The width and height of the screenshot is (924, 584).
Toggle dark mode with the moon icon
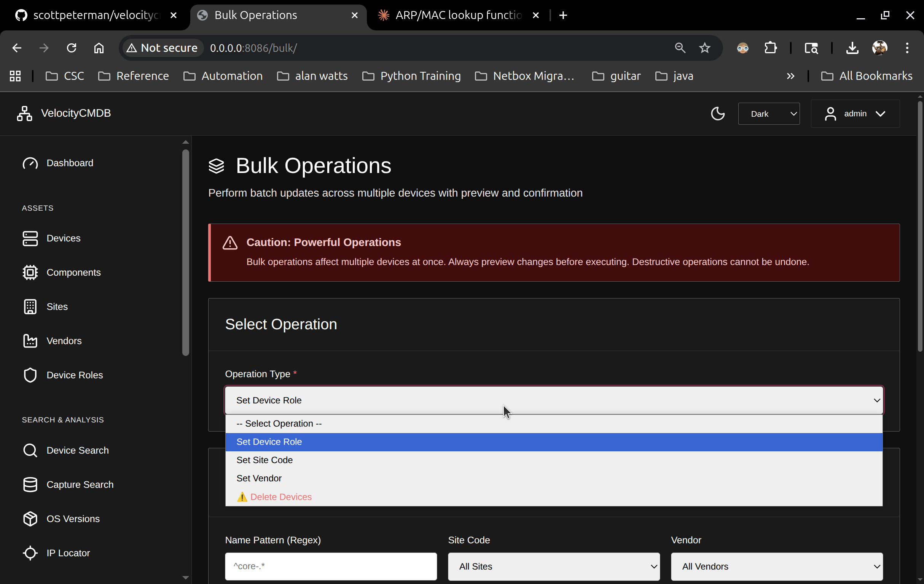tap(717, 114)
